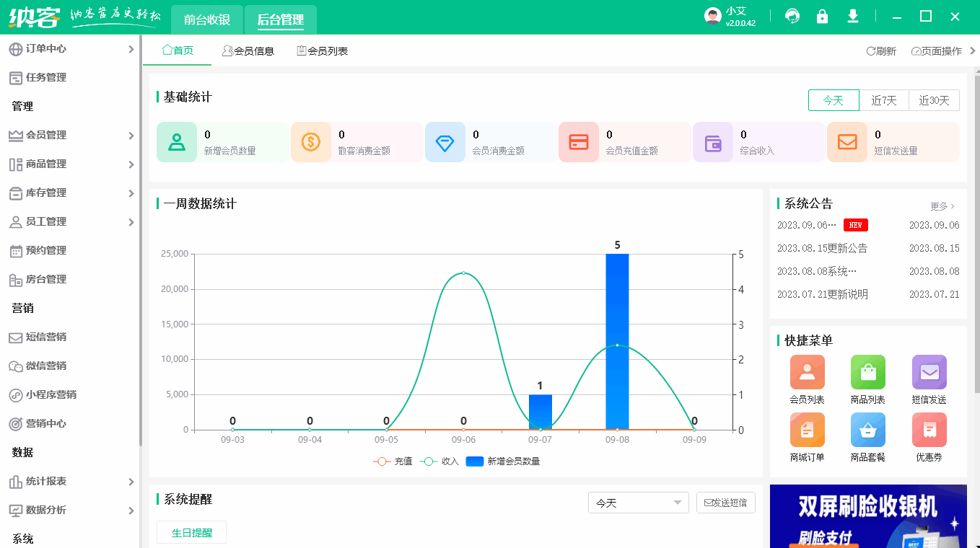
Task: Click the 生日提醒 button
Action: pos(191,531)
